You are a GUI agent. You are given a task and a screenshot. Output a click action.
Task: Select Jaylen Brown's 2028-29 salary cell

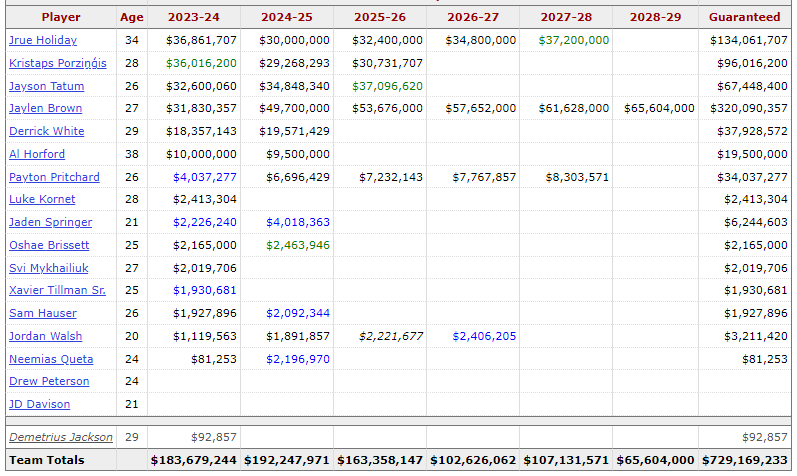coord(658,108)
